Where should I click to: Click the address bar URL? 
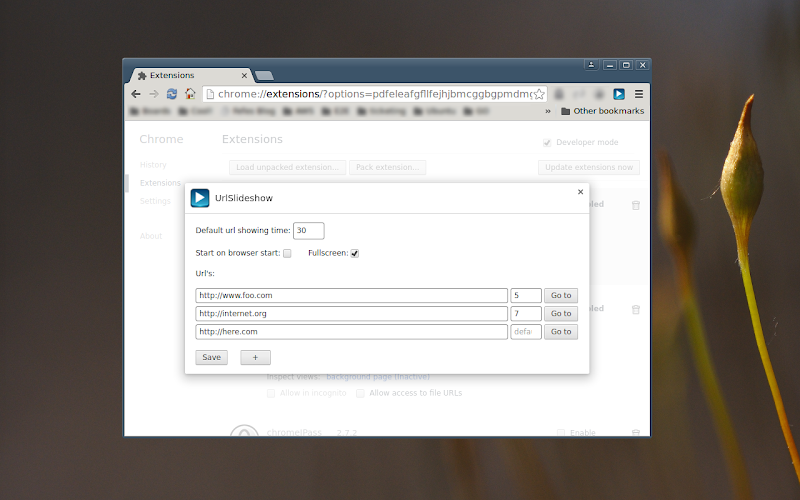(374, 94)
